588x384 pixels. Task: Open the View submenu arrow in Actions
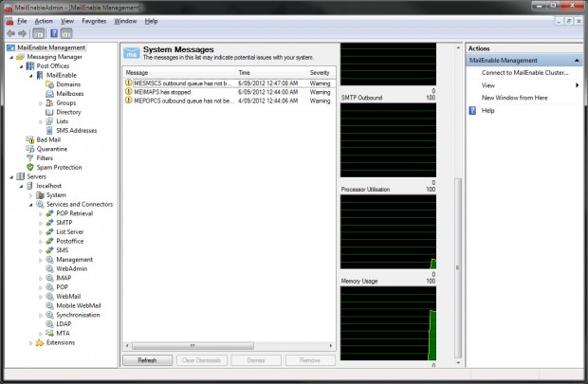click(x=578, y=85)
